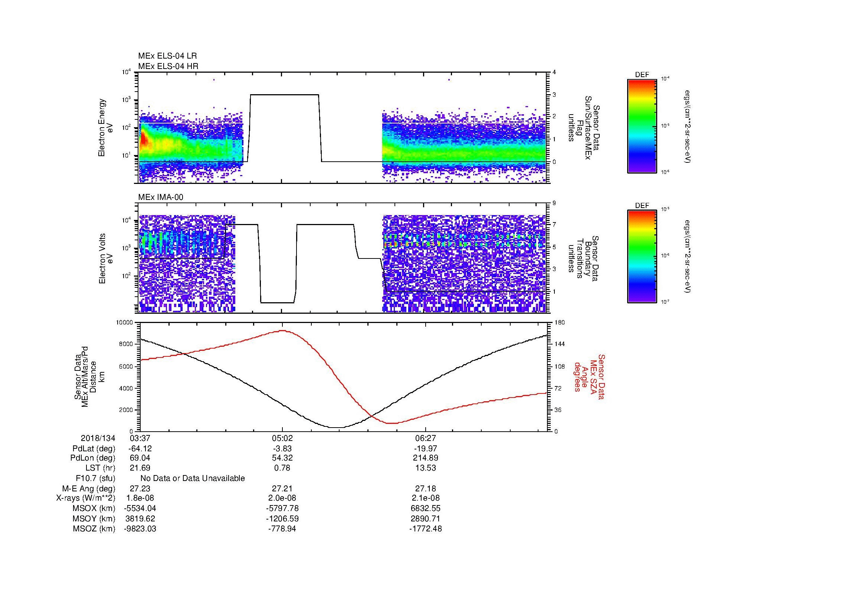Click the 'X-rays (W/m**2)' row label

pos(86,498)
